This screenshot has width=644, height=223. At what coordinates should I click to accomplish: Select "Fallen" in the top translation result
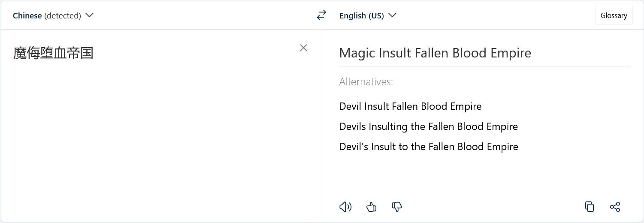[x=431, y=53]
